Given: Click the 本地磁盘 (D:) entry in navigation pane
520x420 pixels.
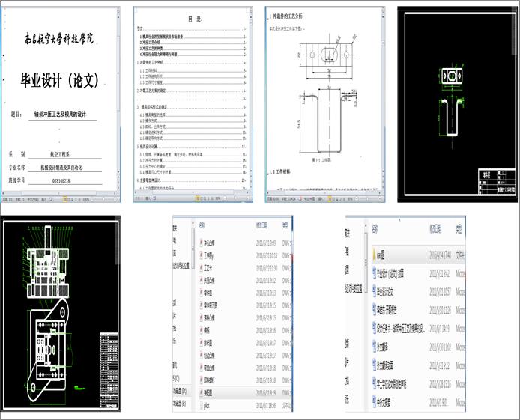Looking at the screenshot, I should (x=179, y=392).
